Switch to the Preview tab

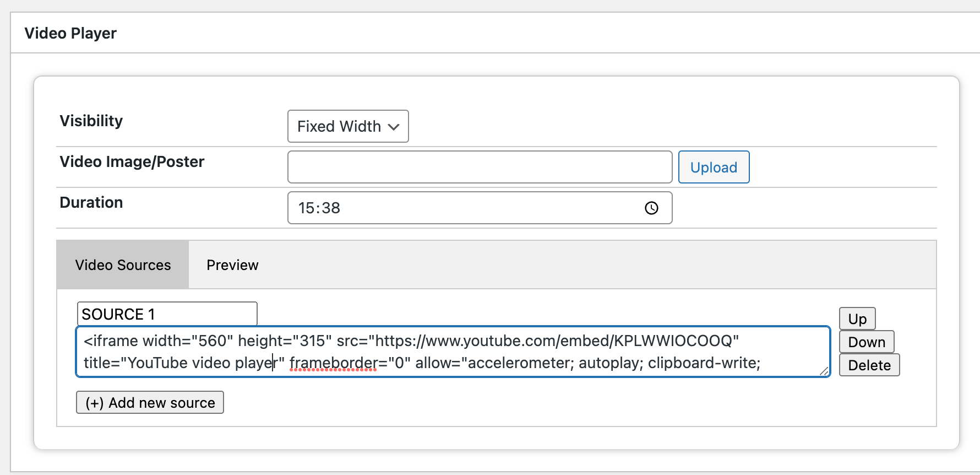(232, 265)
